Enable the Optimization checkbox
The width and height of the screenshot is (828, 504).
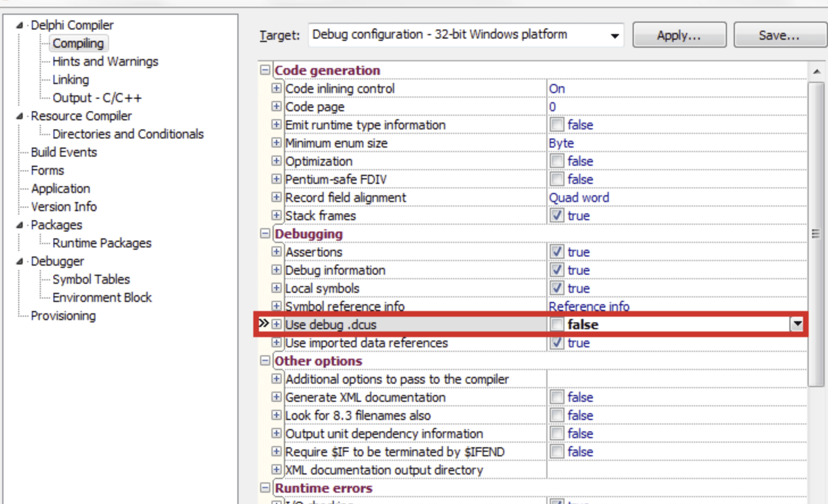[x=557, y=161]
